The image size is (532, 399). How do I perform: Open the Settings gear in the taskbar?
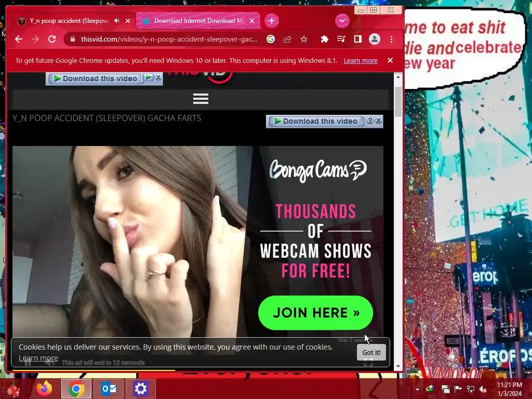point(140,389)
